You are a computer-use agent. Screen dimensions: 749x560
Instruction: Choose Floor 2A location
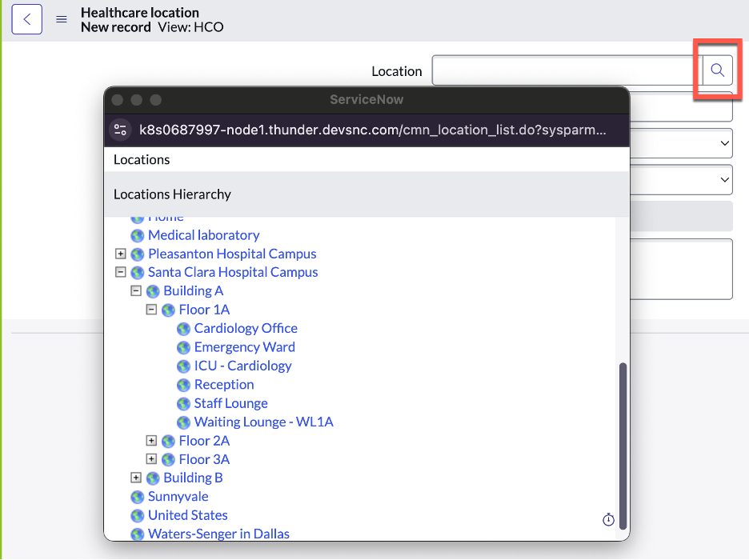(x=204, y=441)
